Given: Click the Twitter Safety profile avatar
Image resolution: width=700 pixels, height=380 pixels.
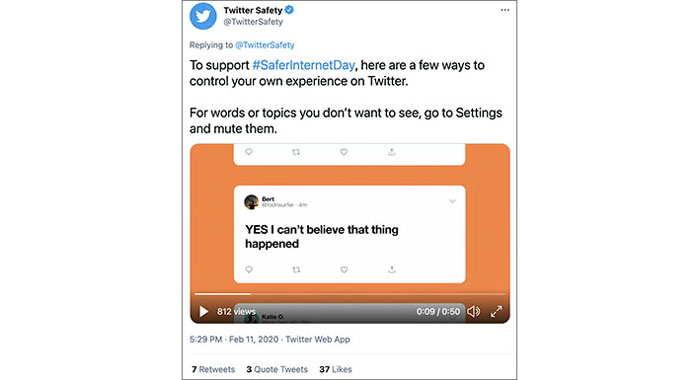Looking at the screenshot, I should [x=203, y=16].
